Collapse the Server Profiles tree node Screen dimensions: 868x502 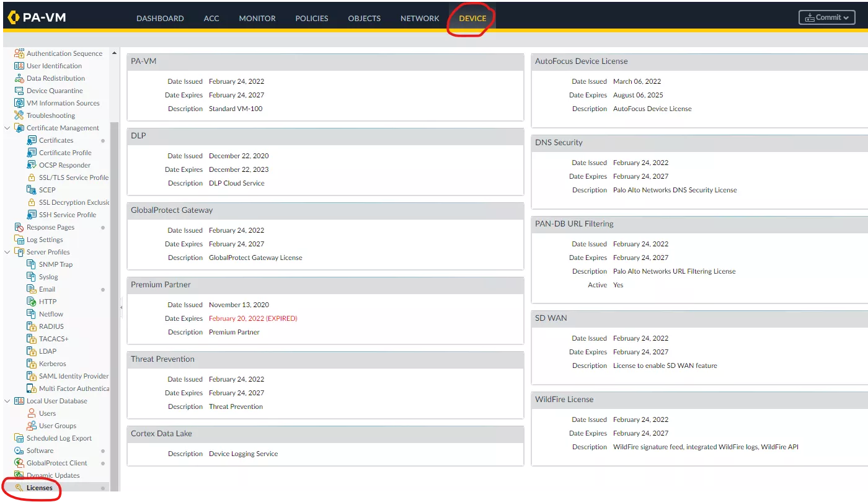pyautogui.click(x=7, y=252)
